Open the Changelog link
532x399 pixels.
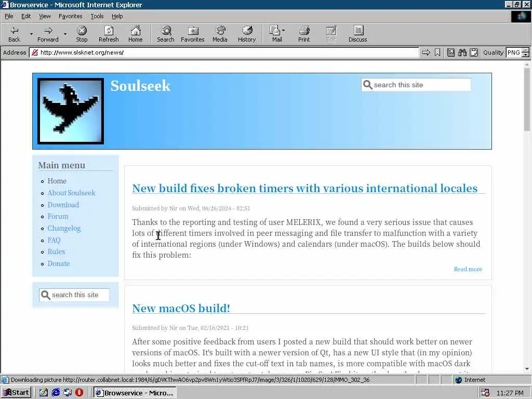click(x=64, y=229)
